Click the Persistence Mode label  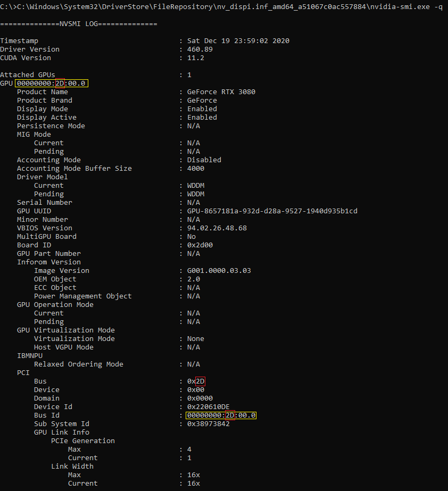pos(51,126)
